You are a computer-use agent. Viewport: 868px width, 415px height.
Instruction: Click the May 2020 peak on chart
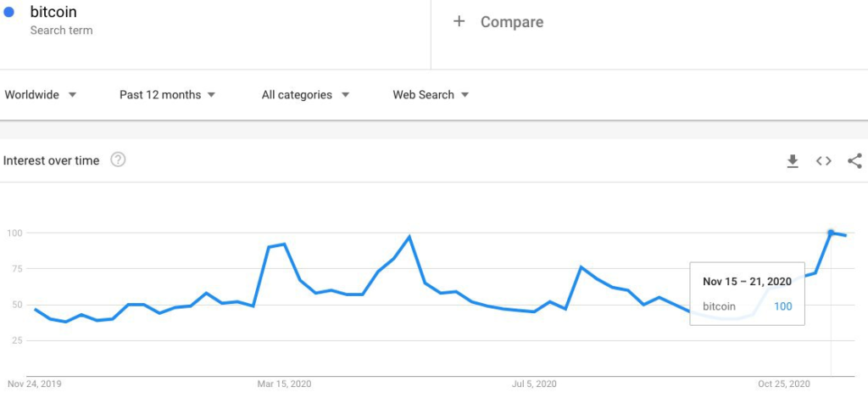click(409, 237)
